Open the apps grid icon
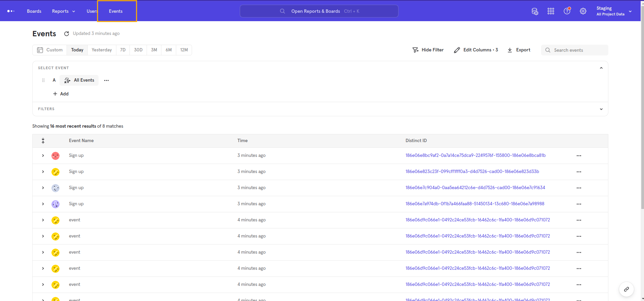 coord(551,11)
